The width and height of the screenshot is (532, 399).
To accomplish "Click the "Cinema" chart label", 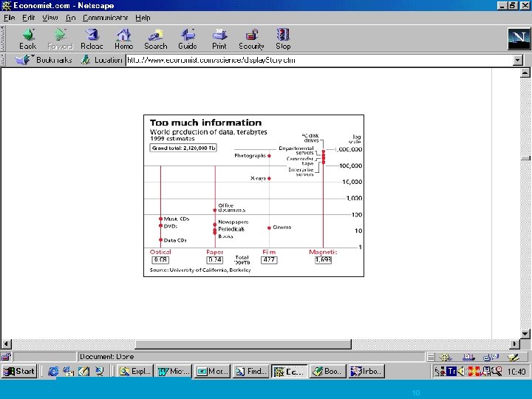I will click(282, 228).
